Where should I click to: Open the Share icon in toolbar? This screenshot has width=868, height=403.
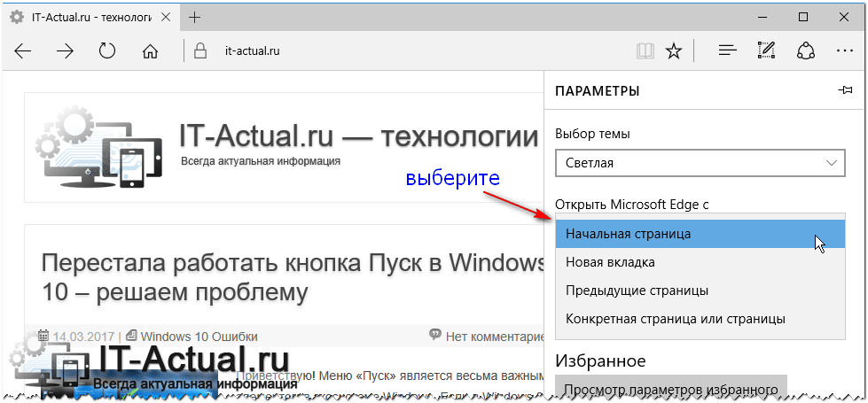(x=806, y=51)
